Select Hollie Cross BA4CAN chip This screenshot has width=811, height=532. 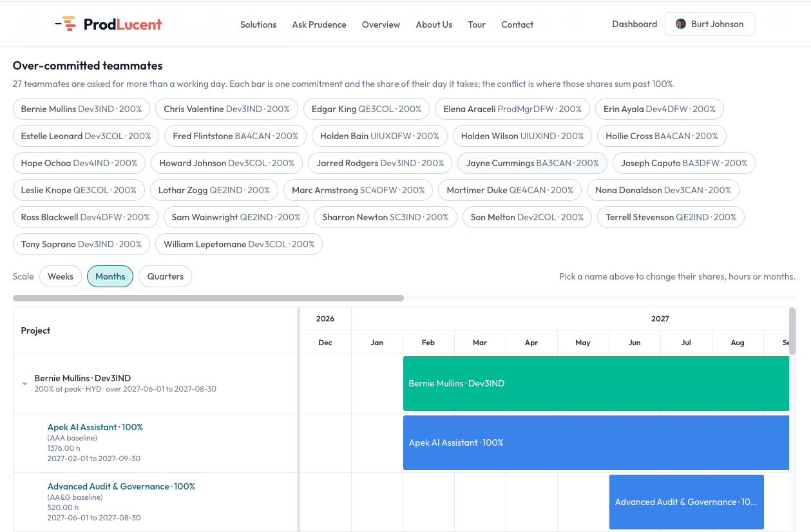click(x=662, y=136)
